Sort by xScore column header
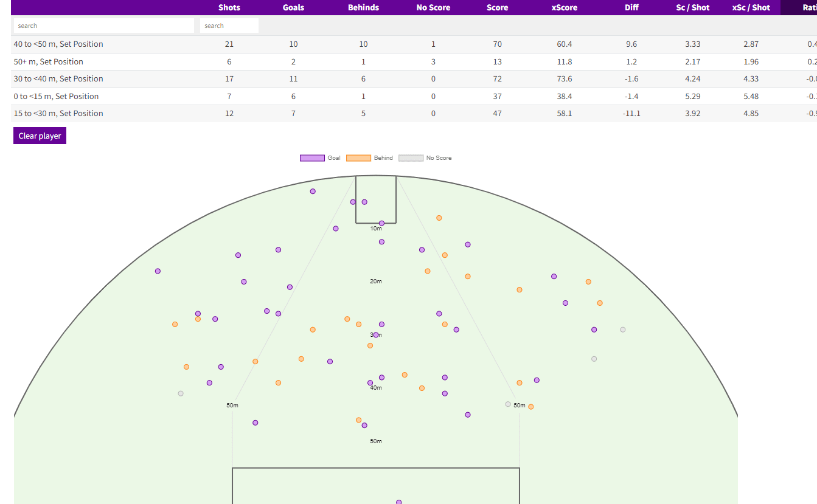 [x=565, y=8]
